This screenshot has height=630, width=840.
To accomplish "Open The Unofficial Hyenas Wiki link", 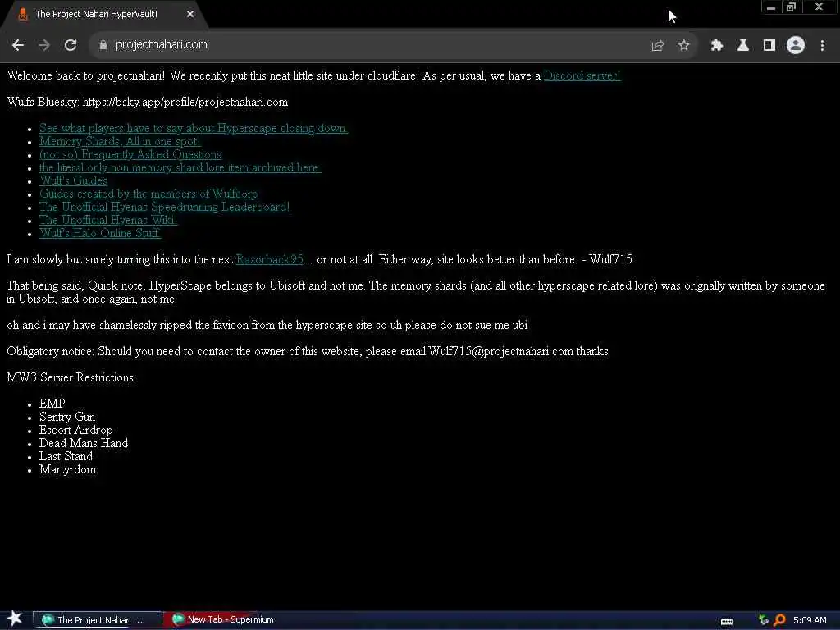I will click(x=108, y=220).
